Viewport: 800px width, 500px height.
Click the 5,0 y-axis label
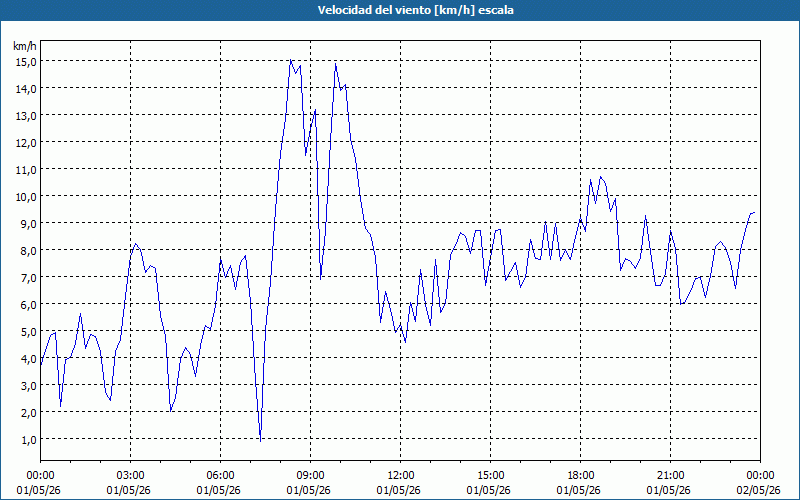pyautogui.click(x=29, y=332)
